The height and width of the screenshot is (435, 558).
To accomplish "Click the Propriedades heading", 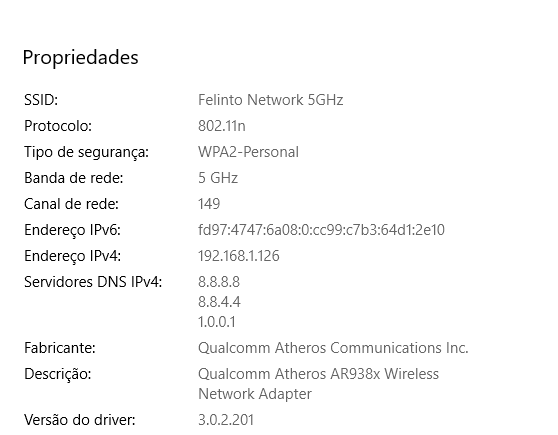I will [x=80, y=58].
